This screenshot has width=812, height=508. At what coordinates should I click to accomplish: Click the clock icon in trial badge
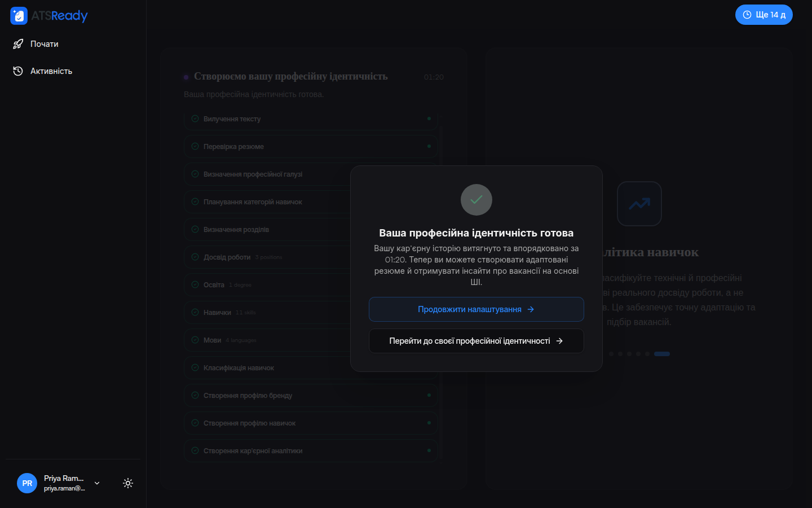pos(747,15)
